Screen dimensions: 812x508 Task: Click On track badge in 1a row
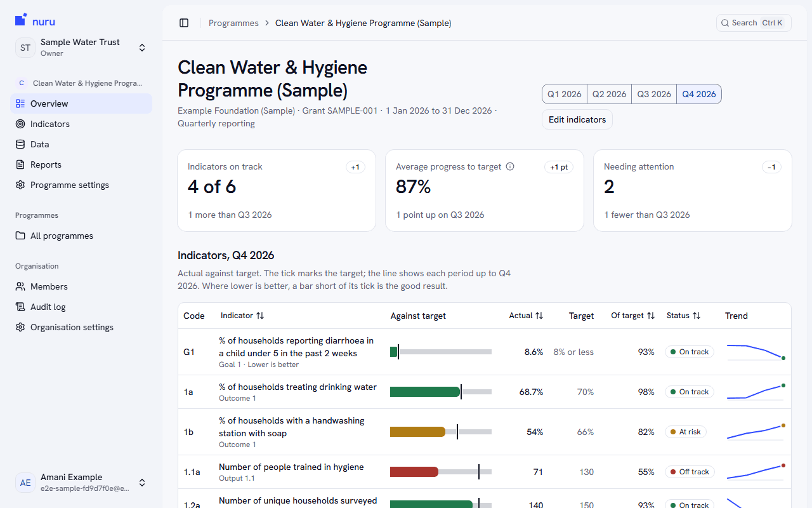(690, 392)
